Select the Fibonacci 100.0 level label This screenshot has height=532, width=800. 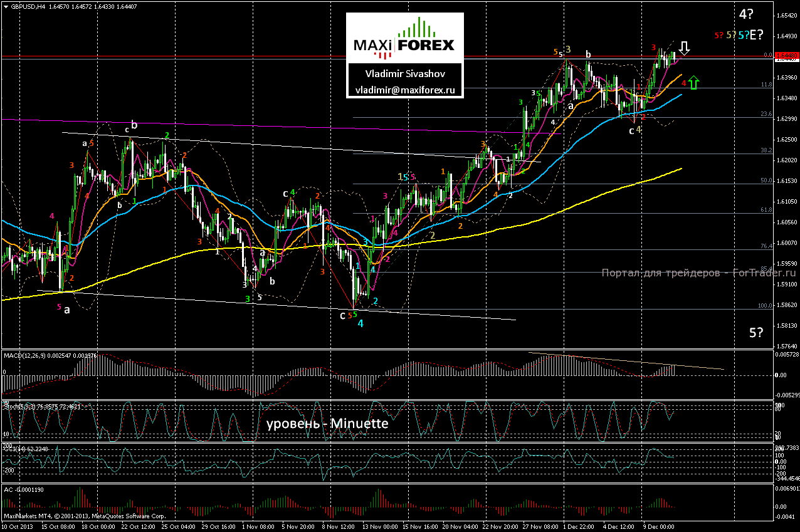[765, 306]
